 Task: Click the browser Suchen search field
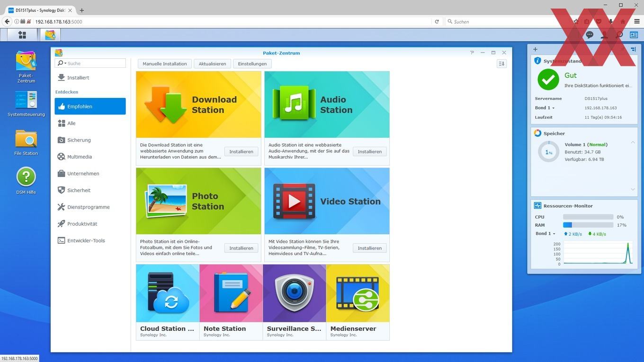[x=506, y=21]
